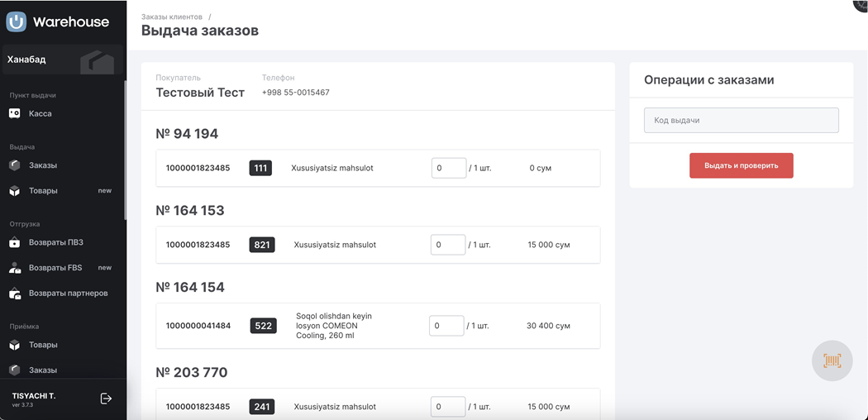Select the Ханабад pickup point selector
This screenshot has width=868, height=420.
click(63, 60)
